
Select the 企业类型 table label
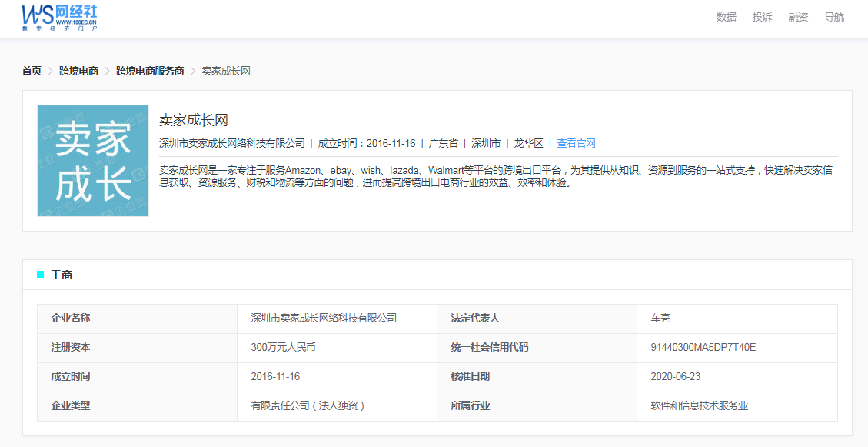71,406
